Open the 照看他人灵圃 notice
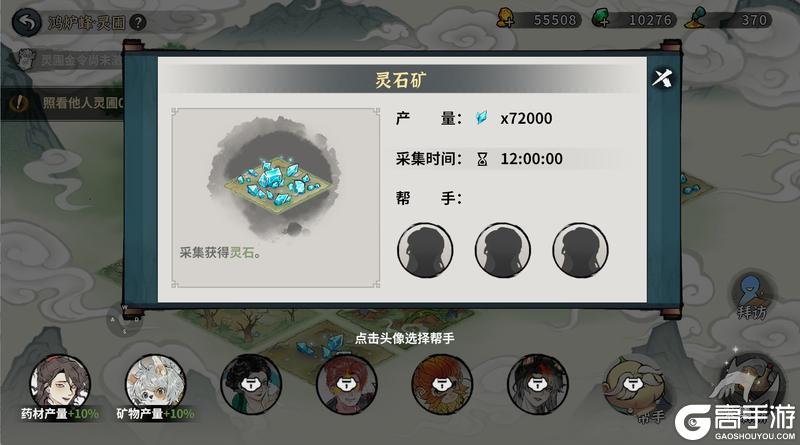The height and width of the screenshot is (445, 800). (62, 103)
